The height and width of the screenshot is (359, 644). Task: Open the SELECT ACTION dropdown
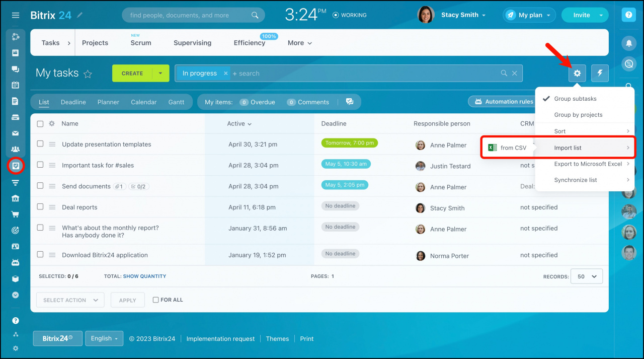click(x=70, y=300)
